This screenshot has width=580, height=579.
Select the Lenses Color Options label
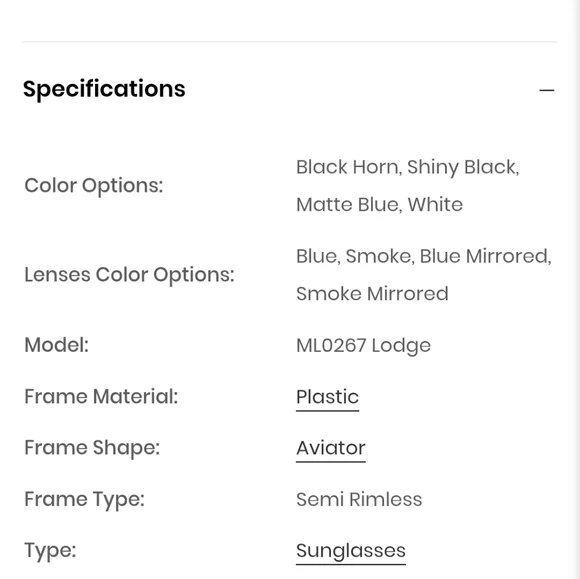click(129, 275)
